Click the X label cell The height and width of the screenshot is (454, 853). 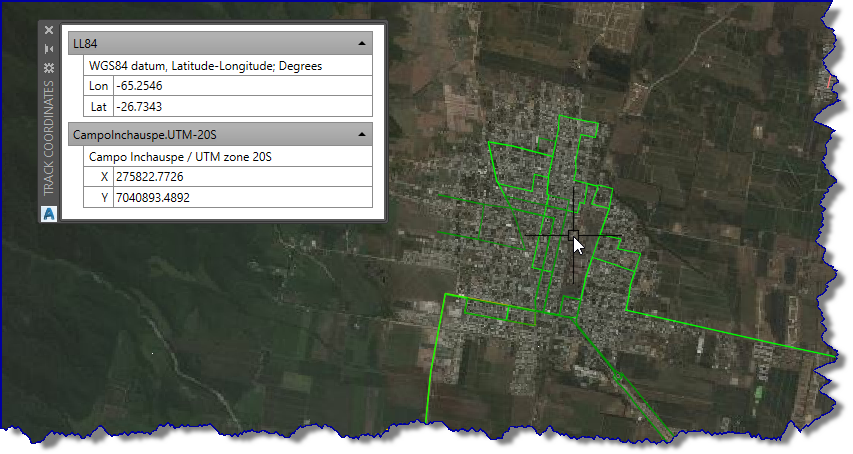tap(98, 177)
